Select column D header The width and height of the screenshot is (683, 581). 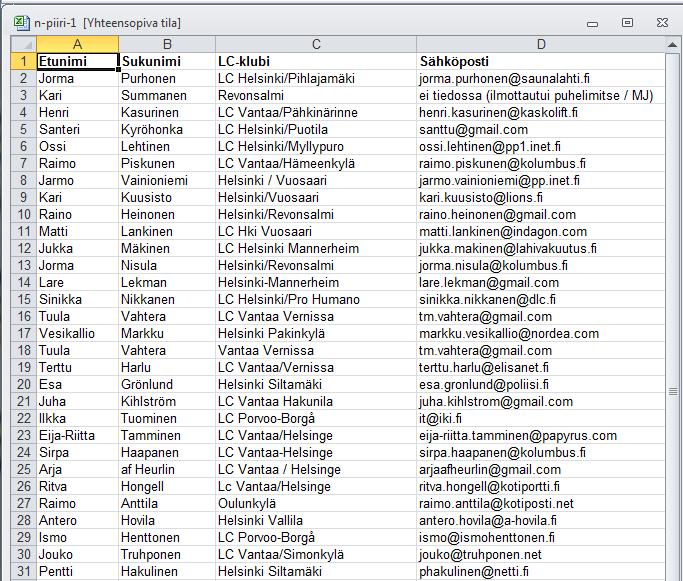point(541,44)
